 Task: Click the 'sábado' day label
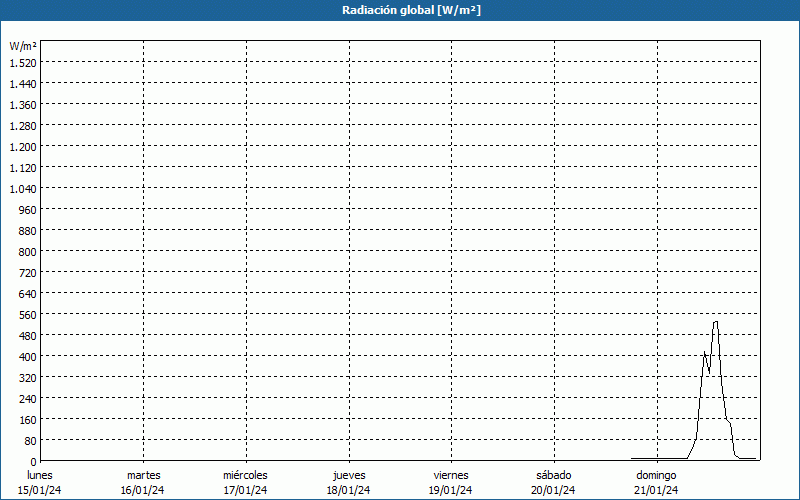tap(554, 475)
